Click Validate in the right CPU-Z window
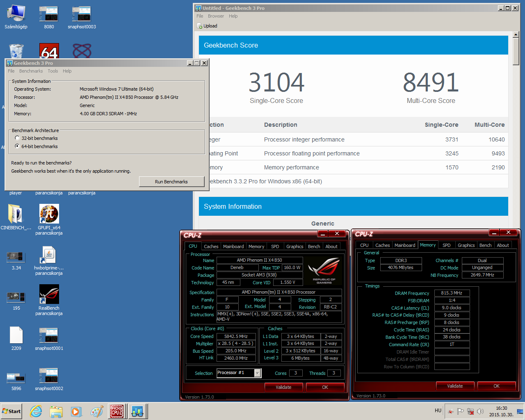This screenshot has height=420, width=525. [455, 386]
